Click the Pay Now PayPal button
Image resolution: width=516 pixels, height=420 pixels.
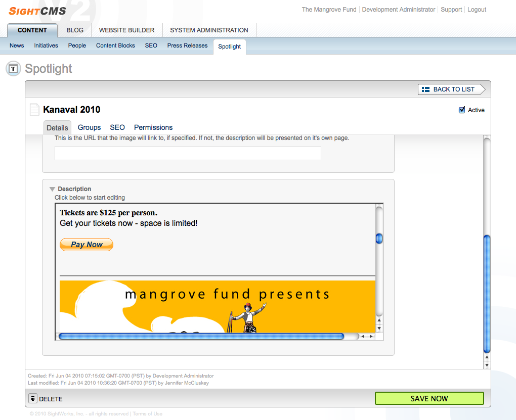87,245
